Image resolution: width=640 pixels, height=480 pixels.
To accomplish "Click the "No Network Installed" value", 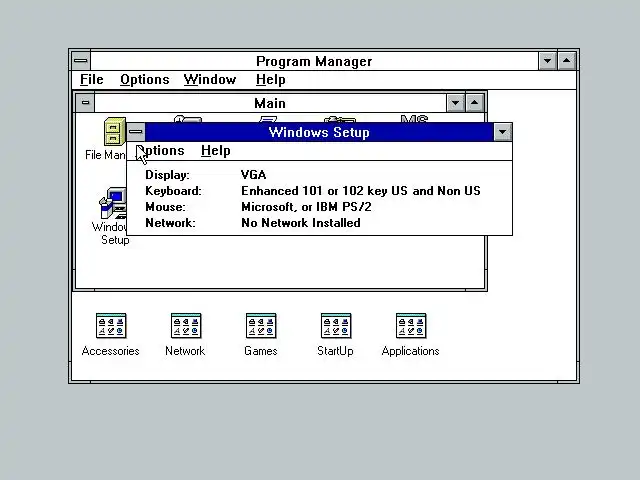I will [x=301, y=223].
